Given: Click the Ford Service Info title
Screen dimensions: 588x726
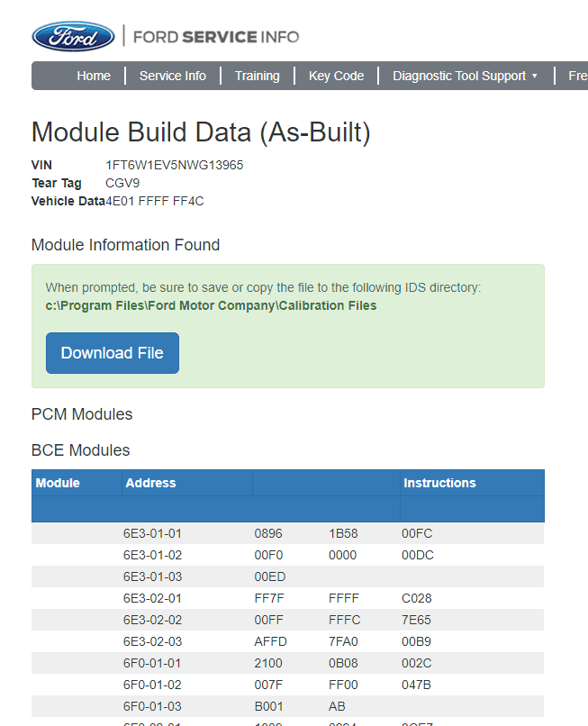Looking at the screenshot, I should click(216, 37).
